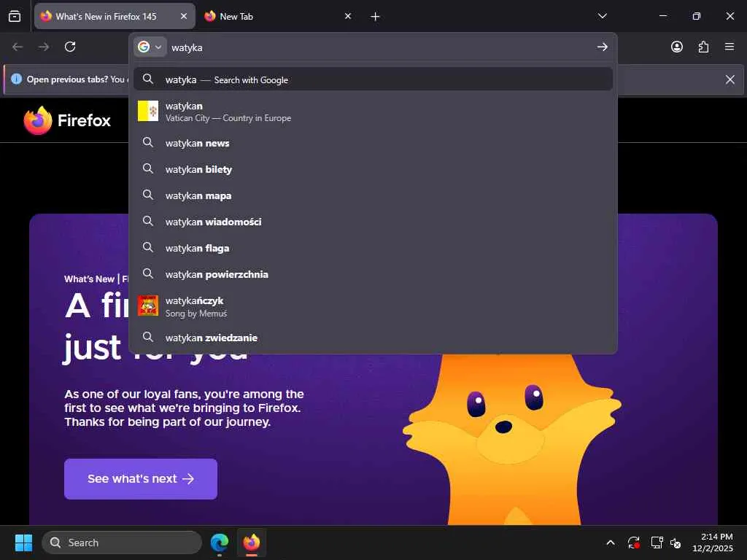The image size is (747, 560).
Task: Click the magnifier icon beside 'watykan news'
Action: tap(148, 142)
